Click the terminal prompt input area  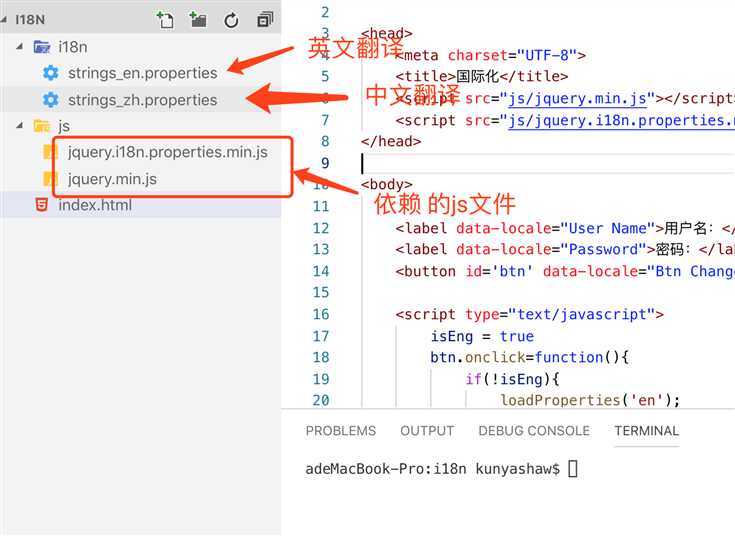coord(573,468)
